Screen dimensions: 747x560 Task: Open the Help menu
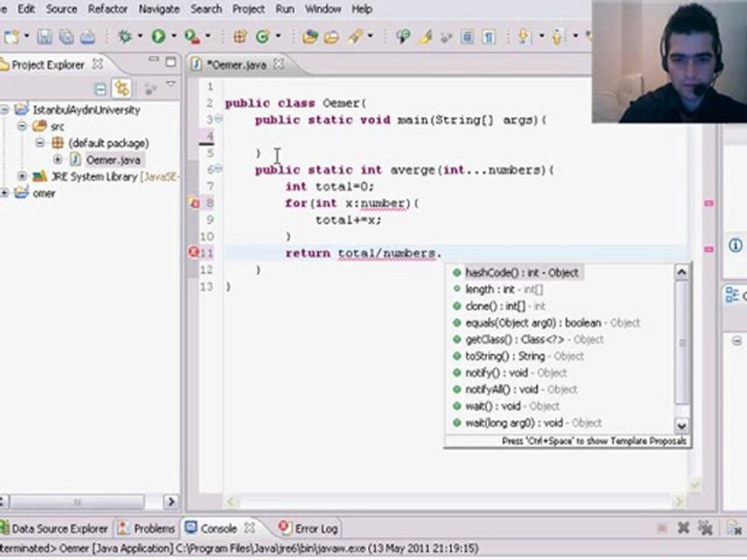[x=362, y=9]
